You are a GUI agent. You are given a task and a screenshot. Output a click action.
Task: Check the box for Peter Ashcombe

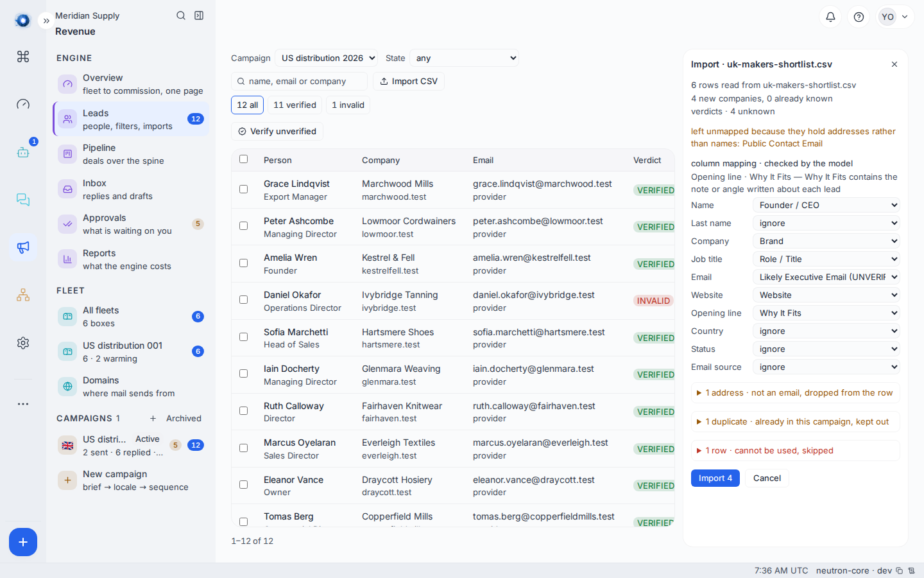[243, 226]
